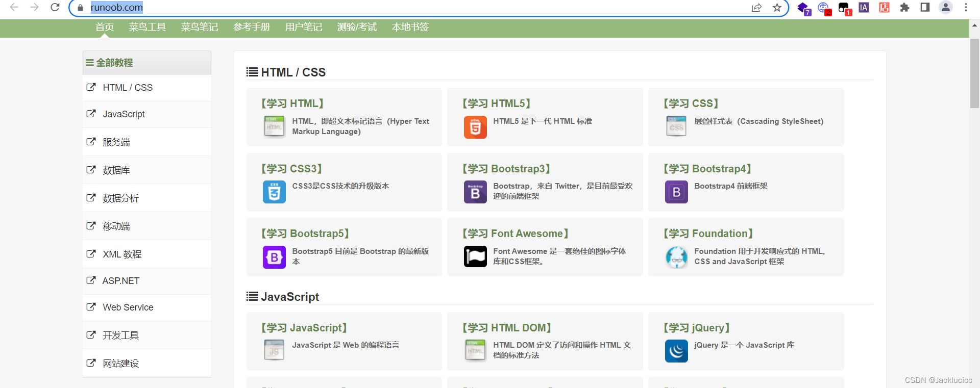This screenshot has width=980, height=388.
Task: Click the blue extension icon with badge 7
Action: pyautogui.click(x=803, y=9)
